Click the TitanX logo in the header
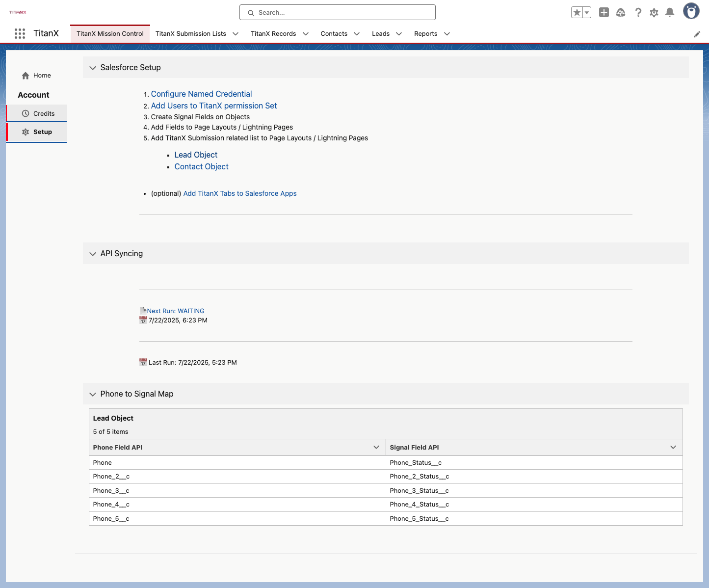This screenshot has width=709, height=588. 18,12
